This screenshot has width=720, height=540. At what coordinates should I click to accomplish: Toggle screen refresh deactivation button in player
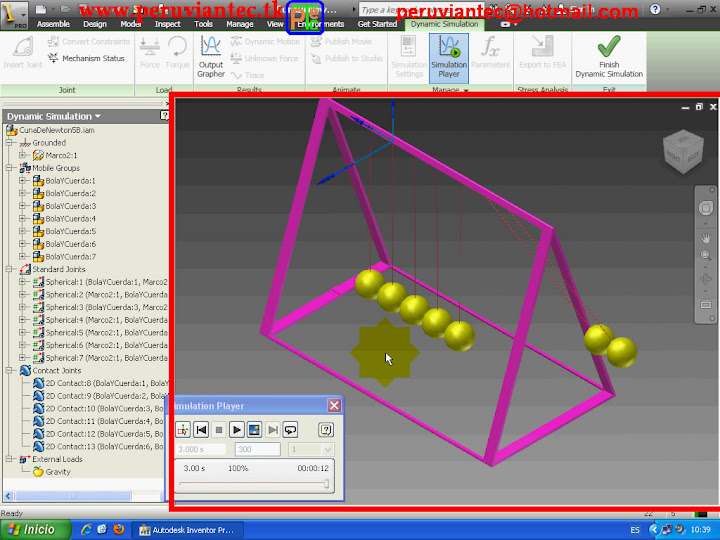254,430
